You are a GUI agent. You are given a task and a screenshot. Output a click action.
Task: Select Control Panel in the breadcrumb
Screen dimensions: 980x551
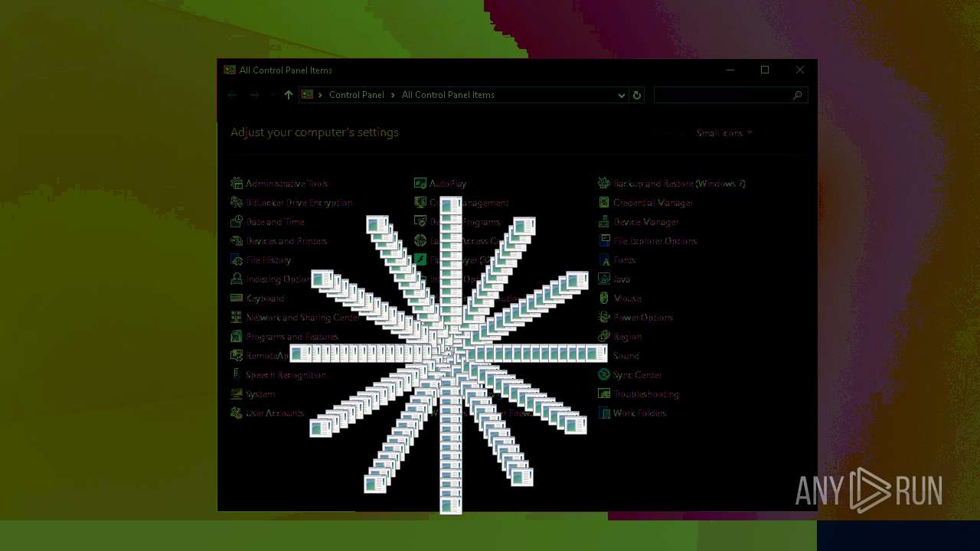[357, 95]
